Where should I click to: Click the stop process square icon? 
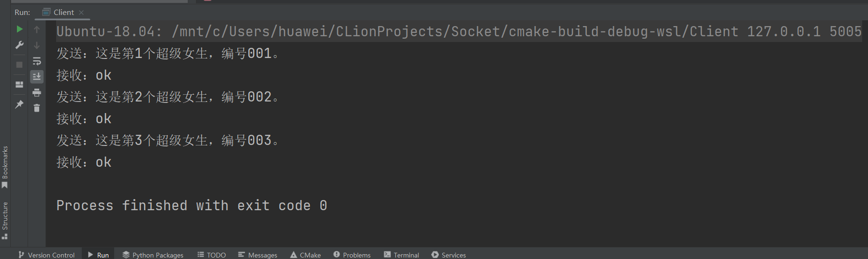(x=19, y=65)
